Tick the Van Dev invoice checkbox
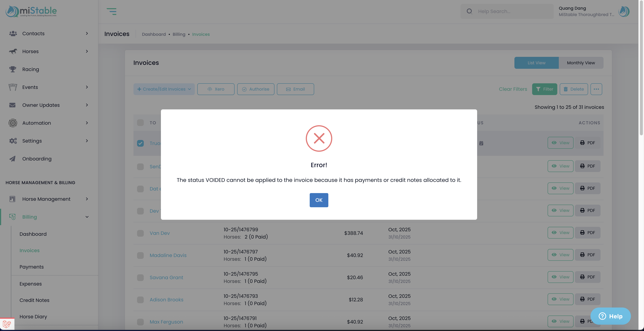This screenshot has height=331, width=644. point(140,233)
